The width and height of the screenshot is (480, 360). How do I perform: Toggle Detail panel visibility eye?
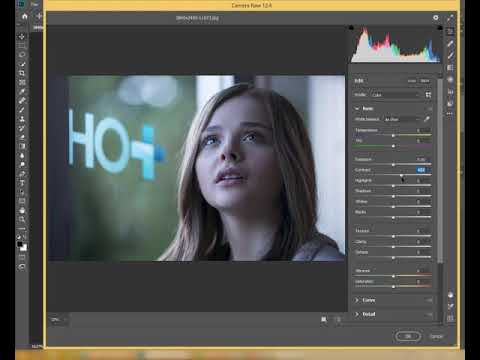(430, 314)
